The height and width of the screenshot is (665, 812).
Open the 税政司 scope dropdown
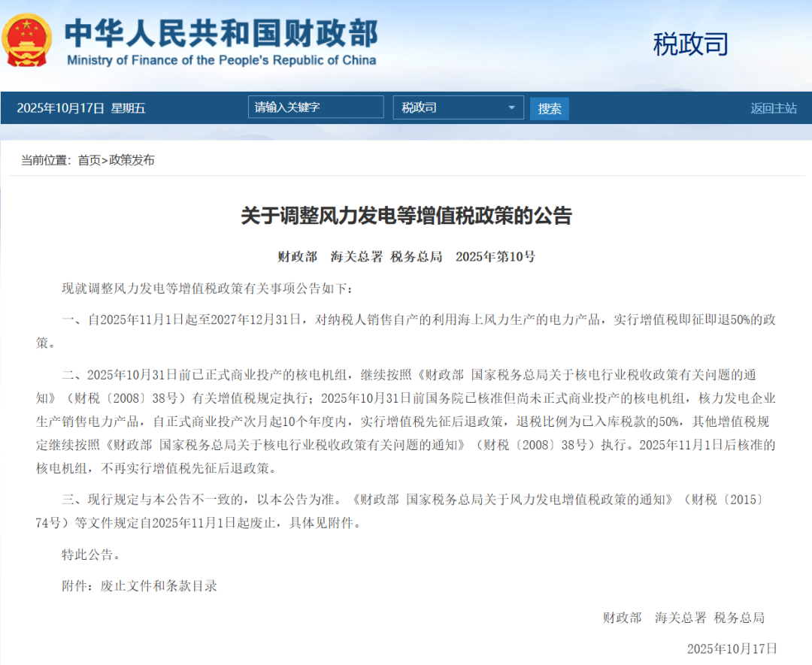(459, 107)
